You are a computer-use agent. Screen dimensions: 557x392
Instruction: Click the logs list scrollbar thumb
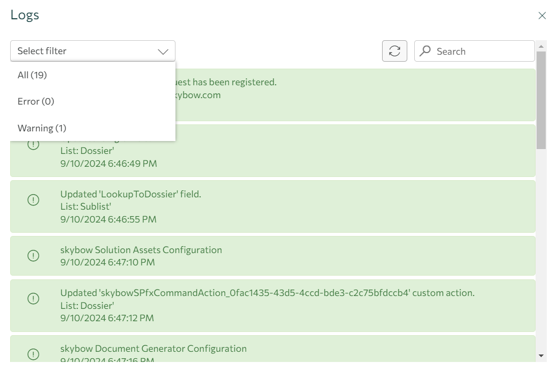pos(541,99)
